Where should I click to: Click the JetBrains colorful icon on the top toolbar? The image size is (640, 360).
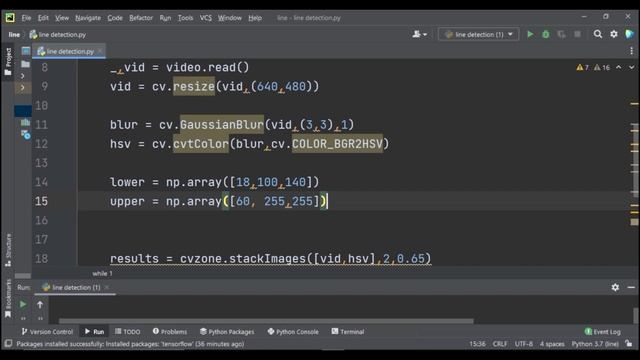click(629, 34)
